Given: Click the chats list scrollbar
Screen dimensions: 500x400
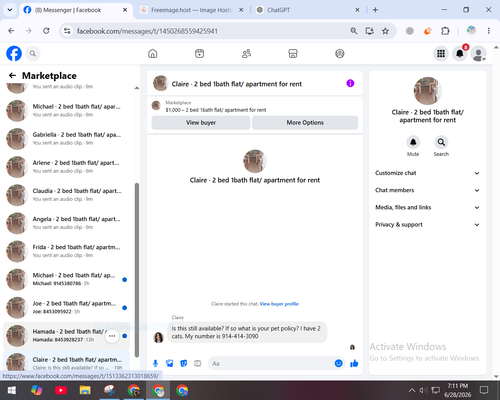Looking at the screenshot, I should 137,270.
